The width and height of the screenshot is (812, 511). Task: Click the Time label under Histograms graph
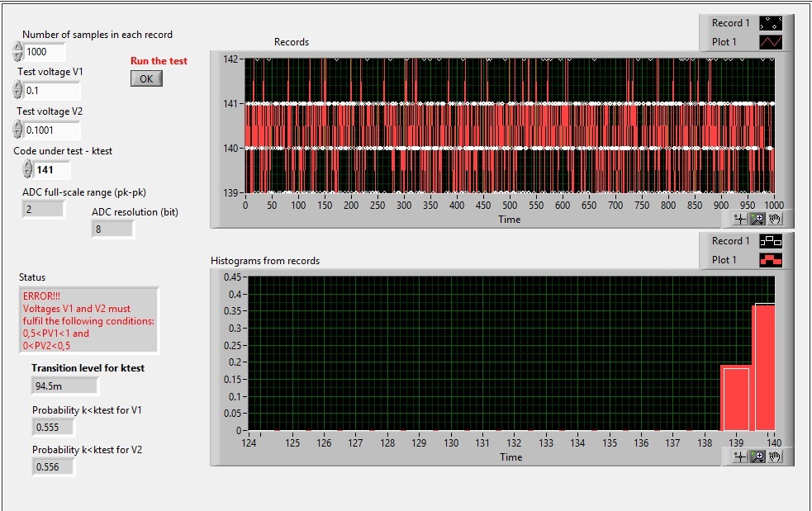tap(510, 457)
